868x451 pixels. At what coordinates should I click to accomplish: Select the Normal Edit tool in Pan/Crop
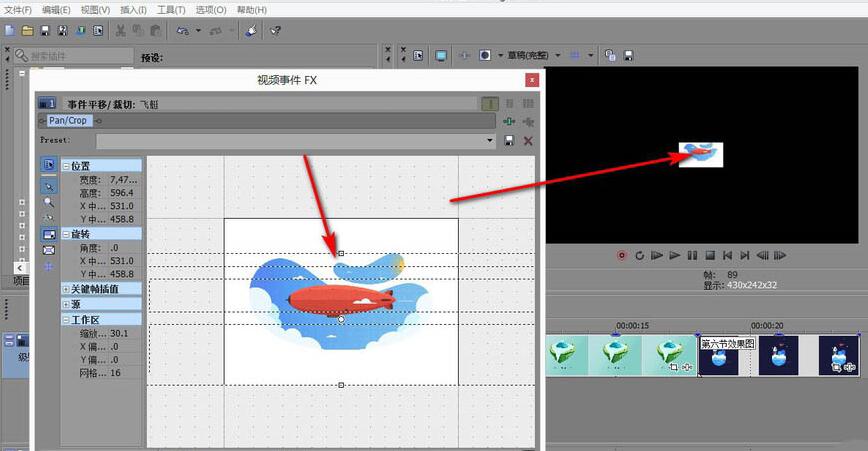49,186
